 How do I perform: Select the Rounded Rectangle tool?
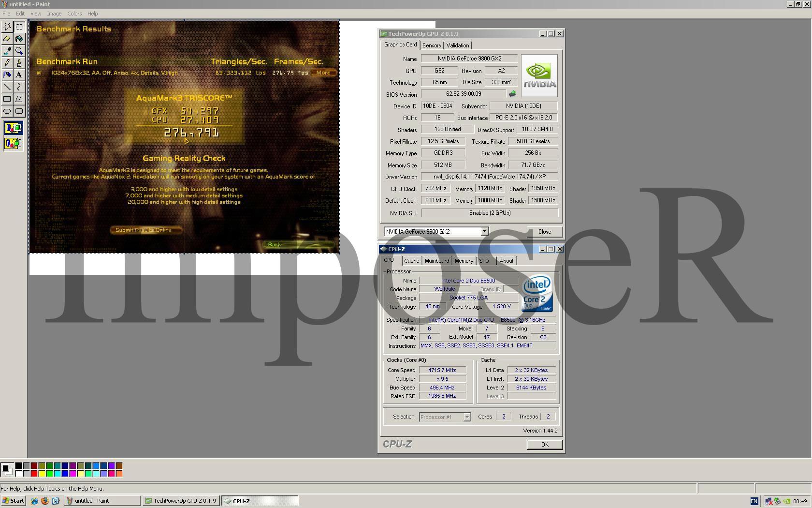tap(19, 111)
